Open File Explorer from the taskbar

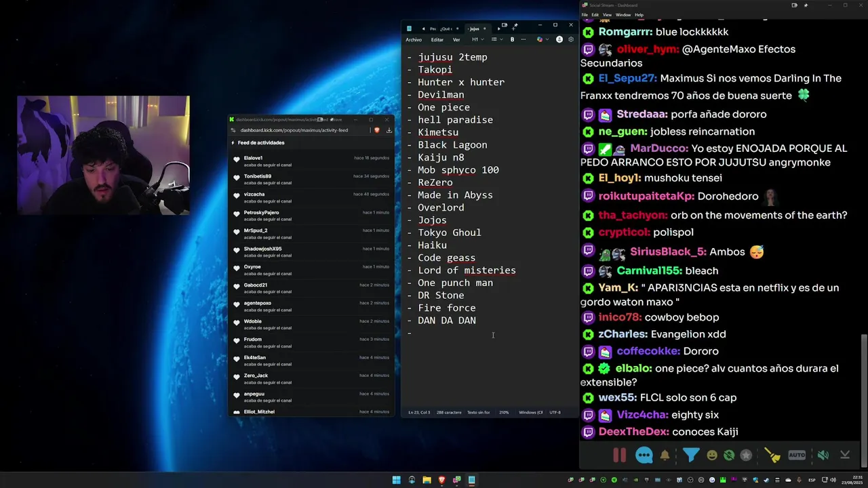pos(427,481)
